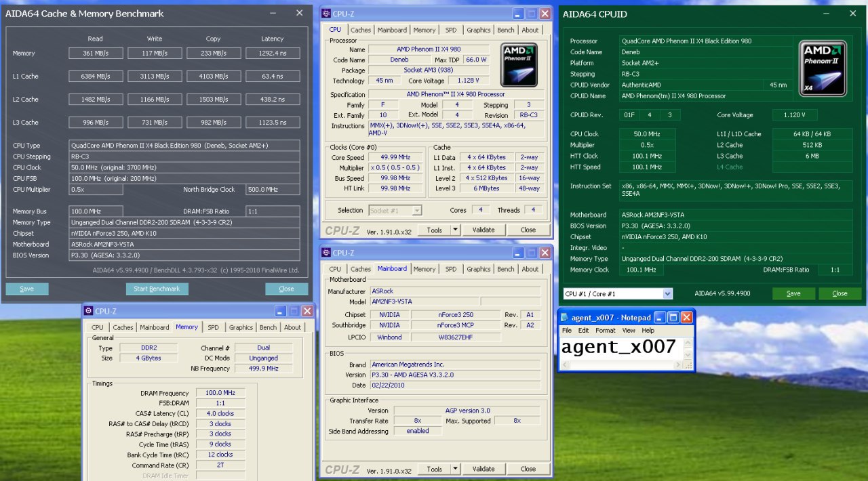The width and height of the screenshot is (868, 481).
Task: Click Southbridge model nForce3 MCP
Action: click(455, 325)
